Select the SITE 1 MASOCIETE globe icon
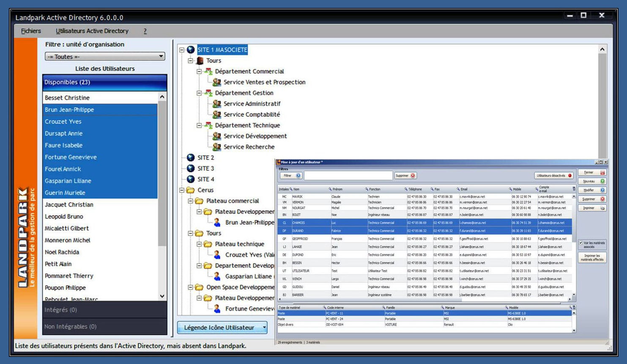Image resolution: width=627 pixels, height=364 pixels. 191,50
